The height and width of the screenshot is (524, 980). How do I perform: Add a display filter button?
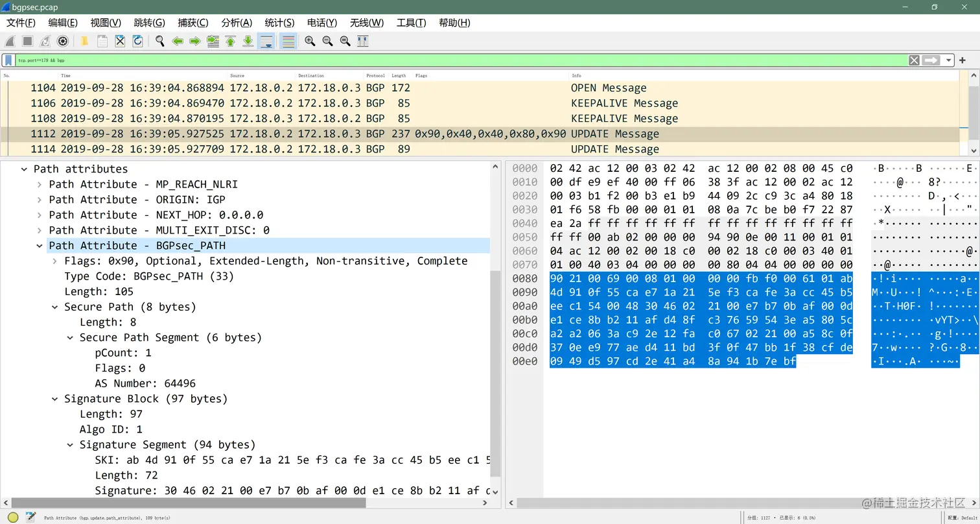pyautogui.click(x=962, y=60)
